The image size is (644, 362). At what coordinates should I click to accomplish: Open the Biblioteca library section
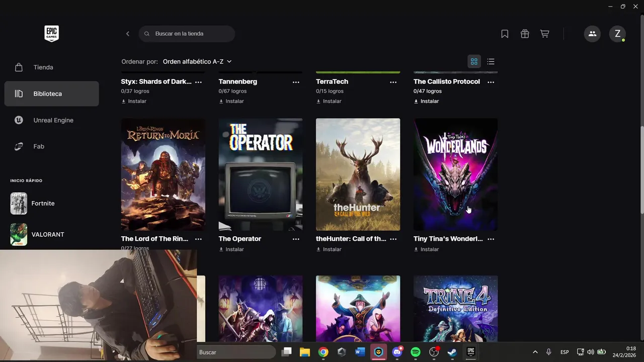[51, 94]
